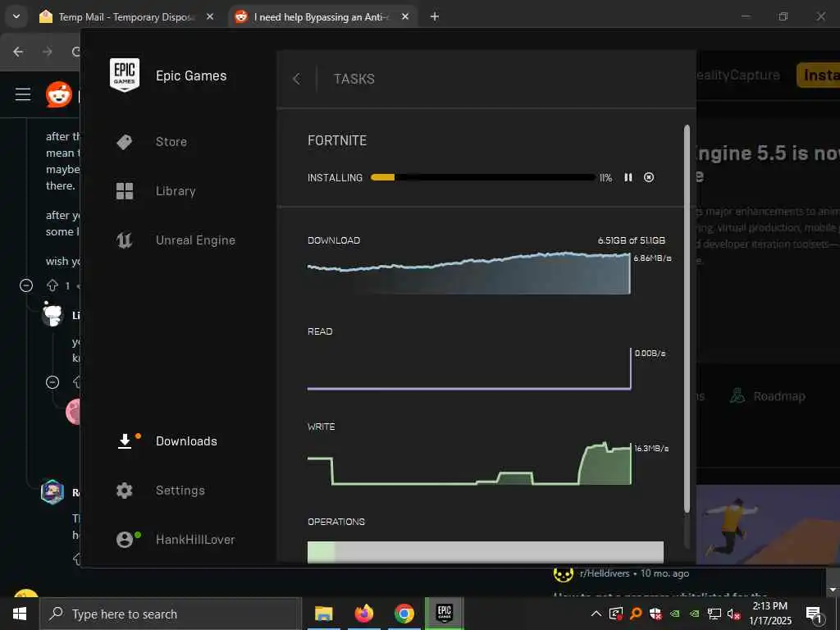
Task: Close the Reddit Bypassing Anti-cheat tab
Action: (x=405, y=16)
